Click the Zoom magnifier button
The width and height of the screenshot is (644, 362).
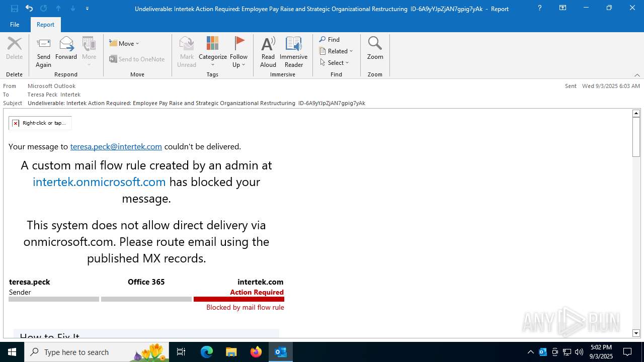click(375, 48)
